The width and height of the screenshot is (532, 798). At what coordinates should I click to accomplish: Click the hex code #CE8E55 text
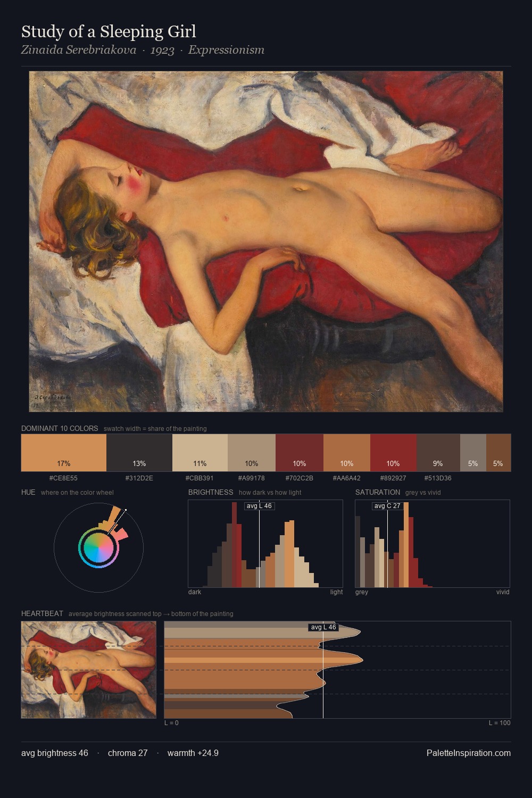(63, 478)
